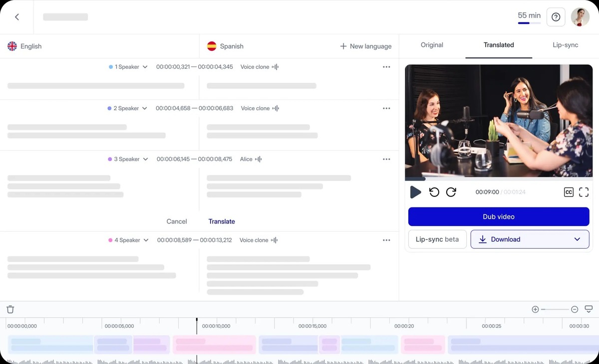Play the translated video

coord(415,192)
